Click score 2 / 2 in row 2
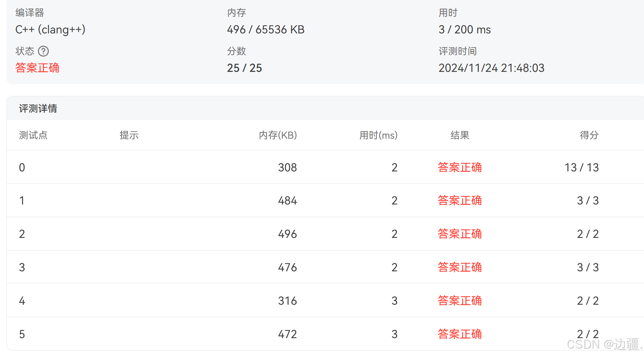Viewport: 644px width, 355px height. 588,234
